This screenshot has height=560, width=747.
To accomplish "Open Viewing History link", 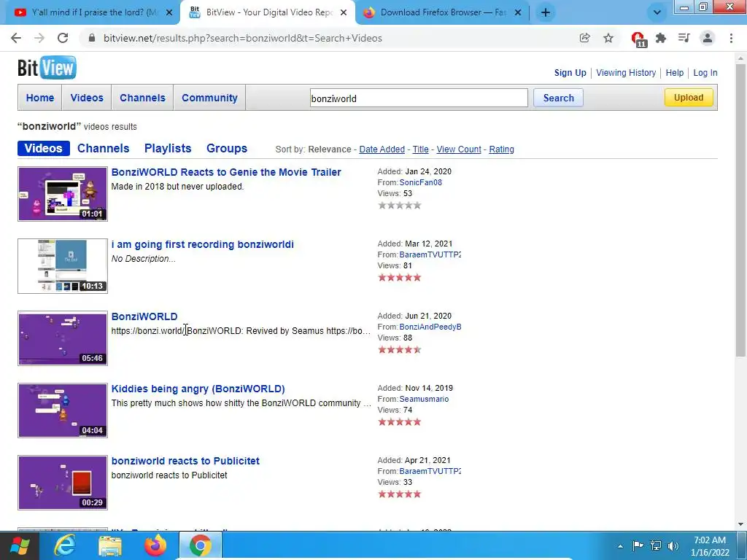I will (625, 73).
